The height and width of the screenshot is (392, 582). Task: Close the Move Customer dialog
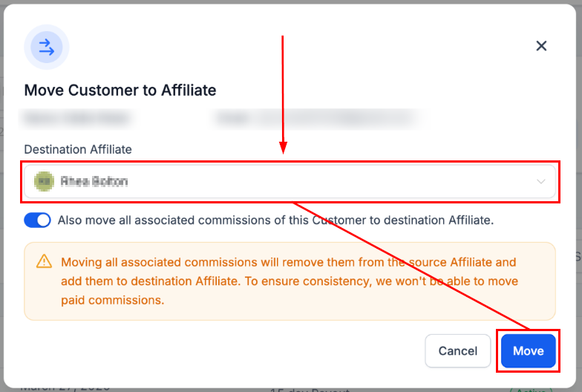541,46
